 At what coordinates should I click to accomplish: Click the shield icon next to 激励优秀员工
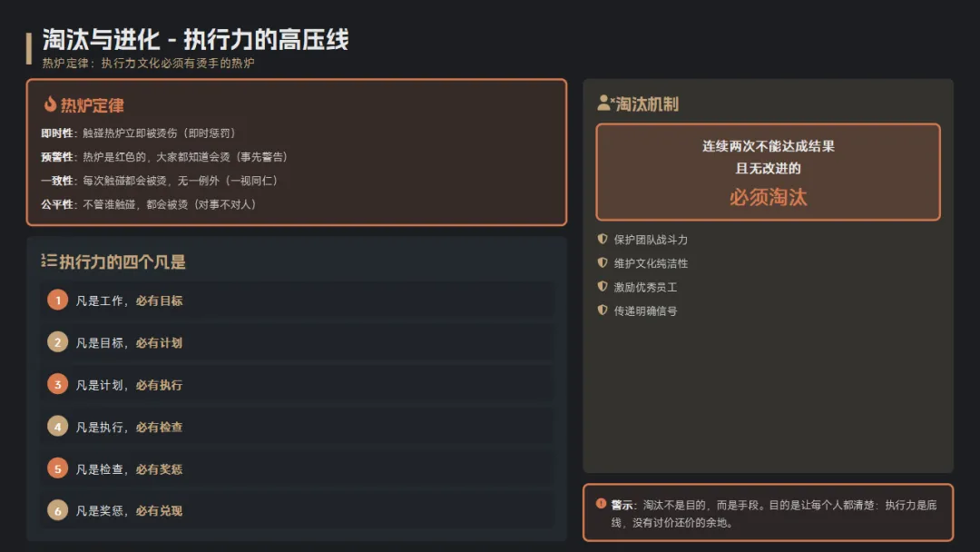(x=603, y=286)
